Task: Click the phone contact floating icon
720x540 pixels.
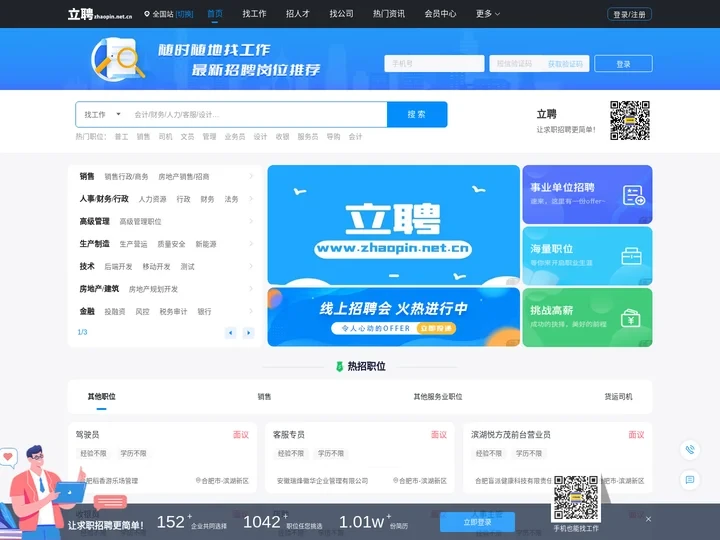Action: tap(690, 449)
